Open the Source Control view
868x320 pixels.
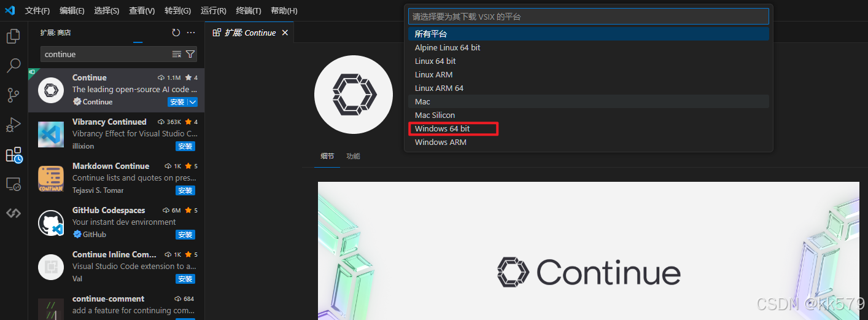point(14,95)
